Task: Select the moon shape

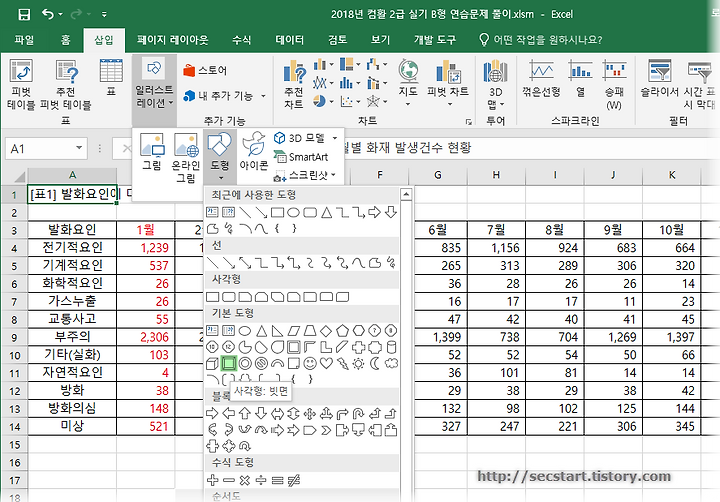Action: point(375,363)
